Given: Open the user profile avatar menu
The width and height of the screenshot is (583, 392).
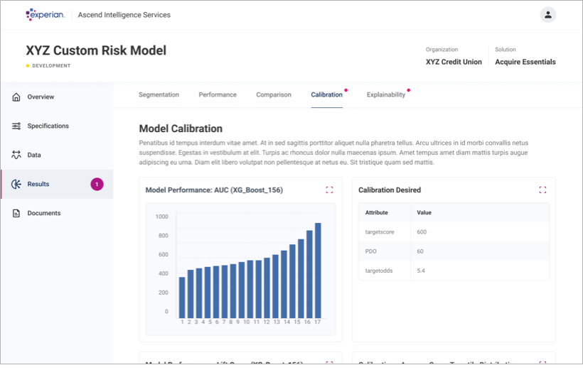Looking at the screenshot, I should pyautogui.click(x=547, y=15).
